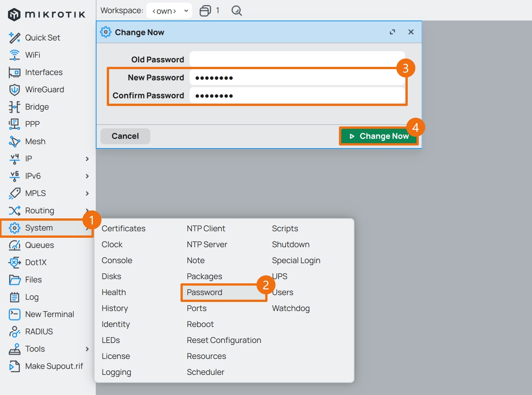Expand the Tools submenu chevron

(87, 349)
